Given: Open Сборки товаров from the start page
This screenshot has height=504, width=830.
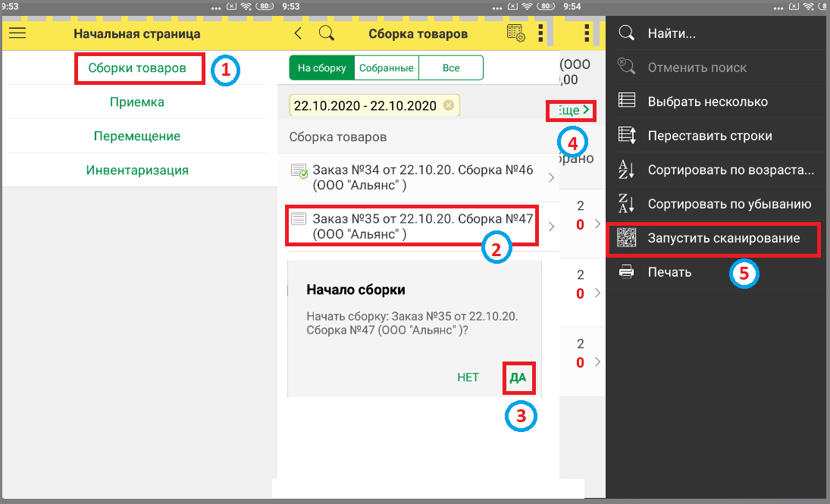Looking at the screenshot, I should click(137, 67).
